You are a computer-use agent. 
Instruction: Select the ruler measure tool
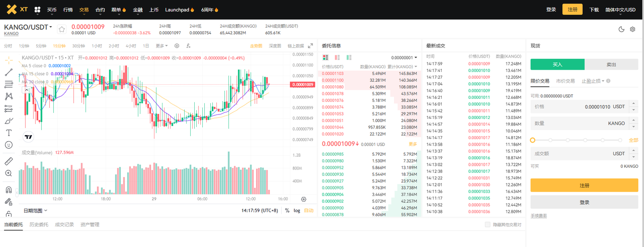pyautogui.click(x=9, y=161)
